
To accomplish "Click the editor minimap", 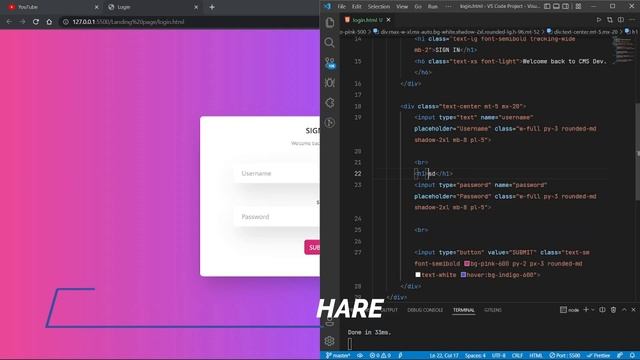I will [624, 50].
